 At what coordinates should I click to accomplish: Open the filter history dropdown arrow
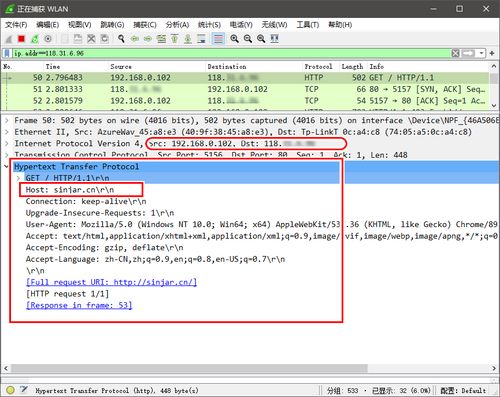[x=481, y=53]
